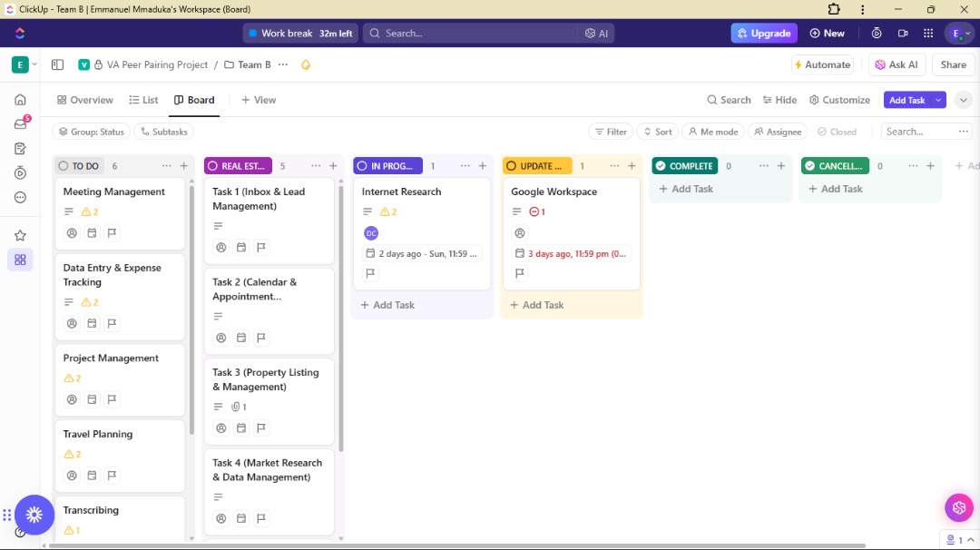Open the workspace switcher chevron beside E avatar
980x550 pixels.
[x=34, y=64]
